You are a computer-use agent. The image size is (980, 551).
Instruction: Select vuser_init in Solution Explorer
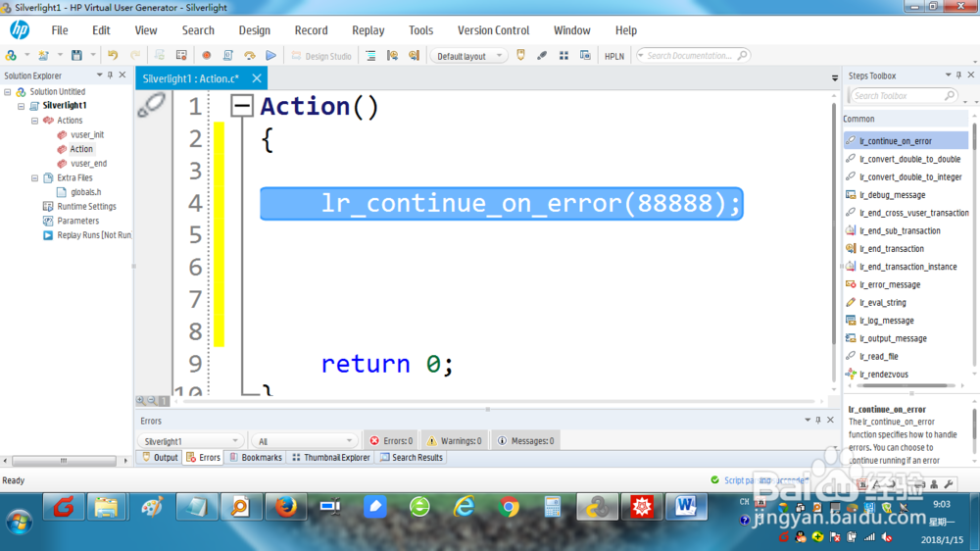coord(87,134)
